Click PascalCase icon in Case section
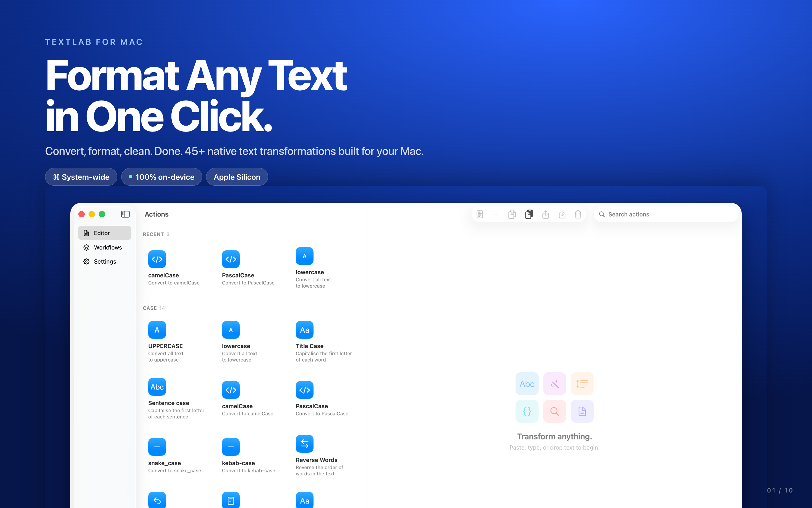 pos(305,390)
